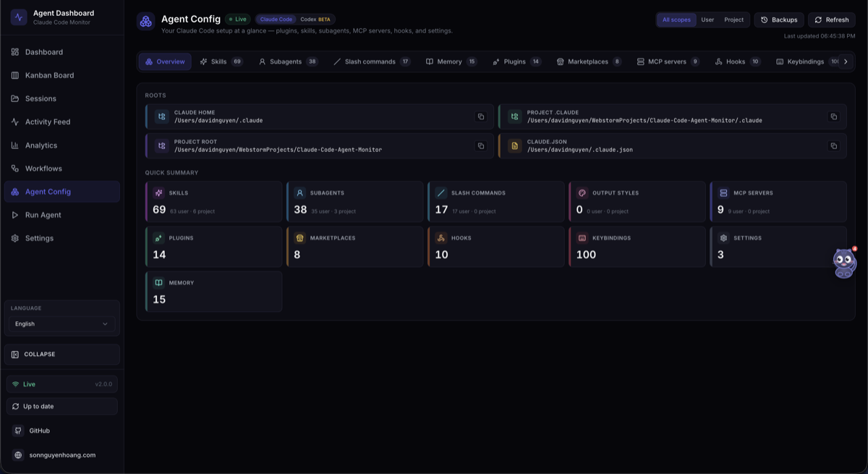Click the Last updated timestamp
This screenshot has width=868, height=474.
tap(820, 36)
